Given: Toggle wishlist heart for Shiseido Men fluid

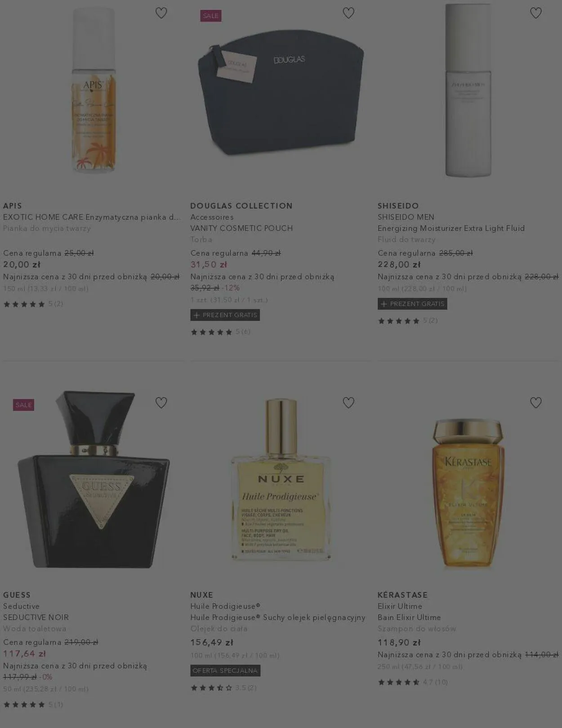Looking at the screenshot, I should click(x=536, y=13).
